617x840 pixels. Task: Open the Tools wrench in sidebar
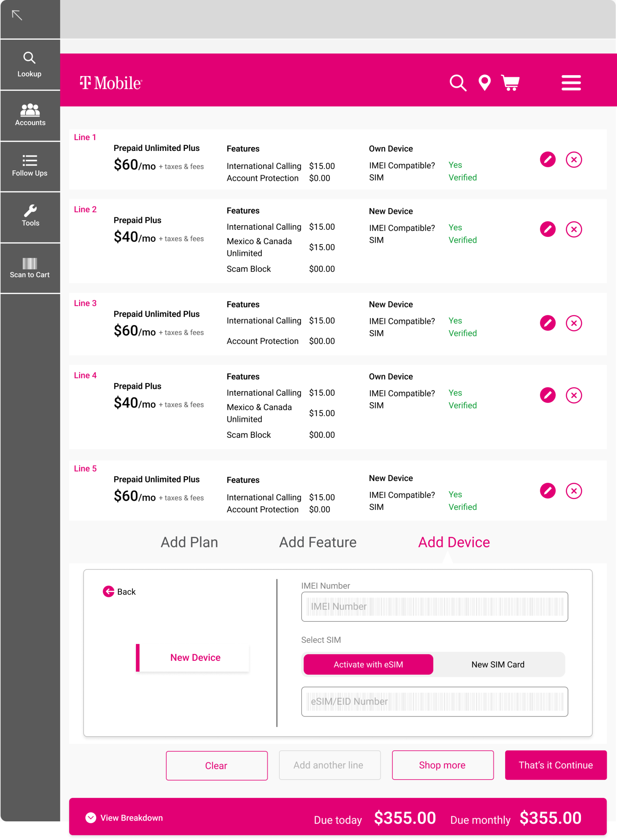[30, 215]
